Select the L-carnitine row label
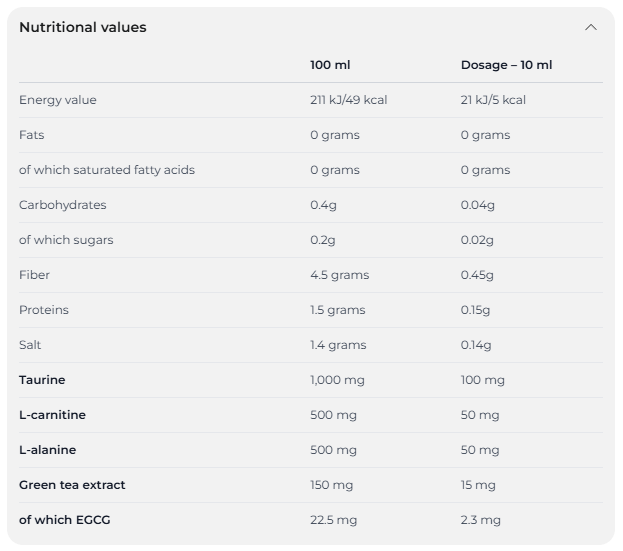This screenshot has height=551, width=623. tap(52, 415)
